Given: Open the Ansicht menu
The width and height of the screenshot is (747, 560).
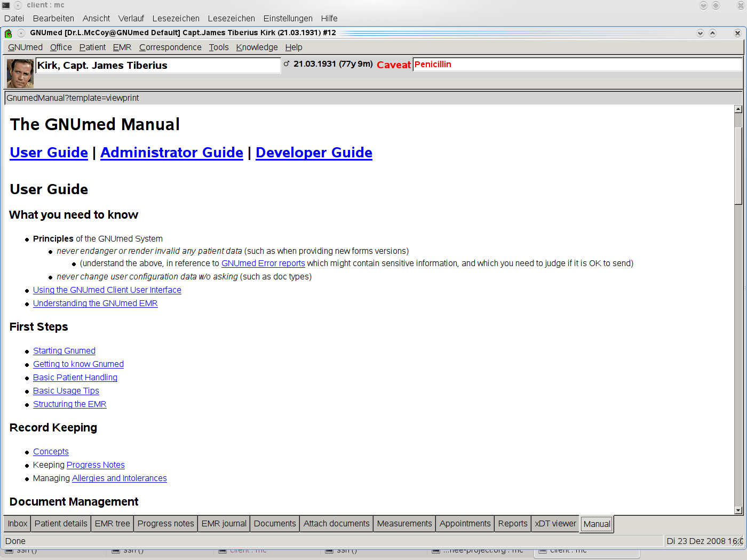Looking at the screenshot, I should [x=96, y=18].
